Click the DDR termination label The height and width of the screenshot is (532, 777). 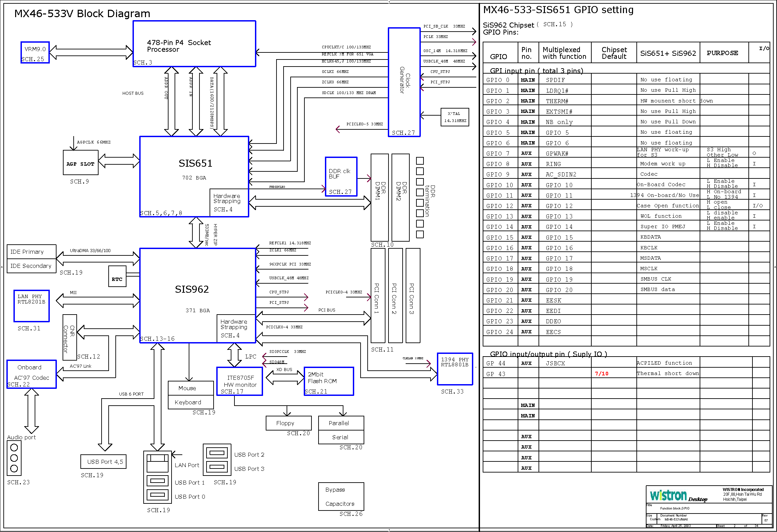(430, 201)
